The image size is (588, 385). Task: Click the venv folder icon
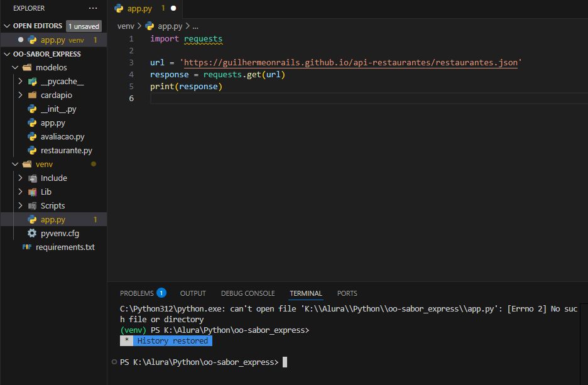(x=27, y=164)
